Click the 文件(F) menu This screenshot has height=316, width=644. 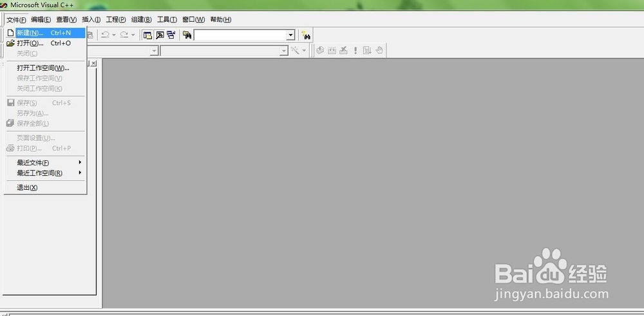tap(17, 20)
